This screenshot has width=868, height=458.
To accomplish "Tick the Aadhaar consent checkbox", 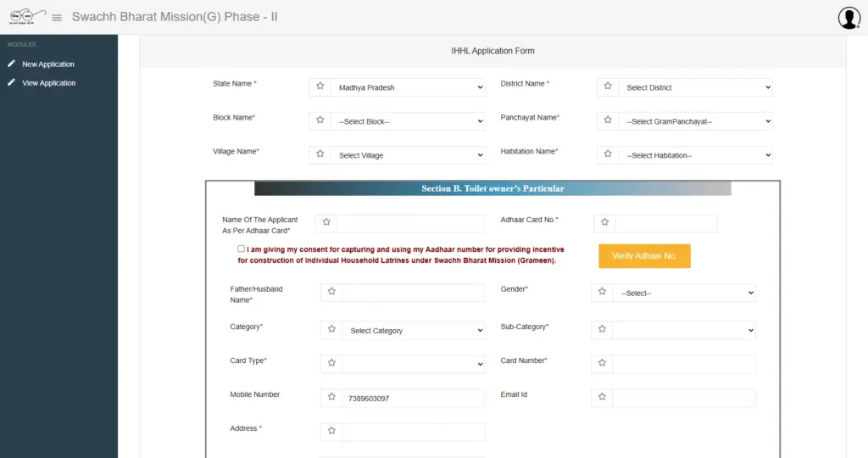I will coord(241,249).
